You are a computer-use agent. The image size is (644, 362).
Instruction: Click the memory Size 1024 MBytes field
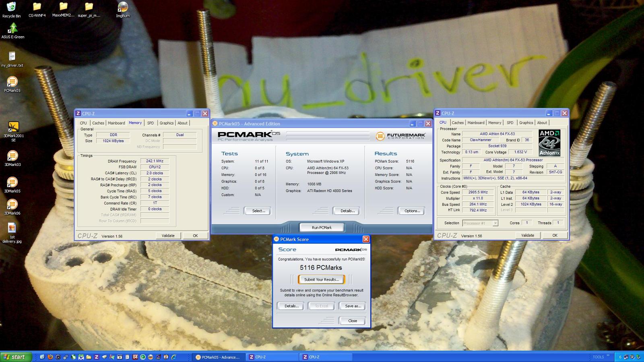point(113,141)
